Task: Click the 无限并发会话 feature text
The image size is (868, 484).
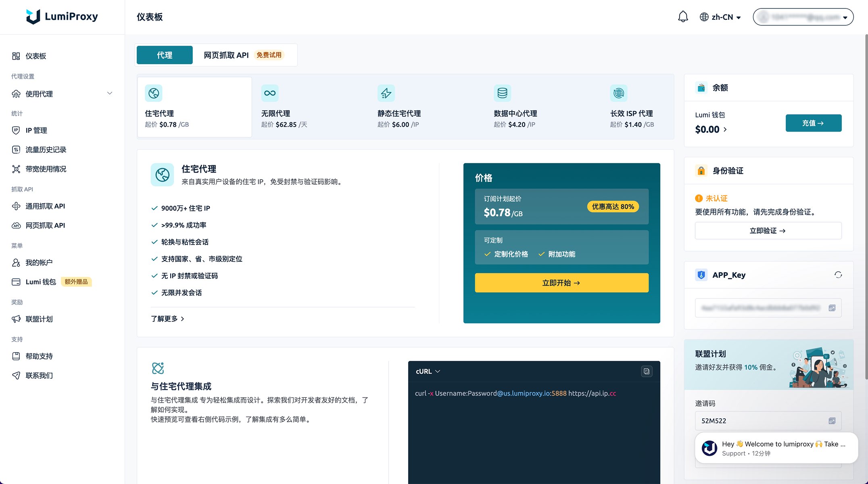Action: click(x=182, y=293)
